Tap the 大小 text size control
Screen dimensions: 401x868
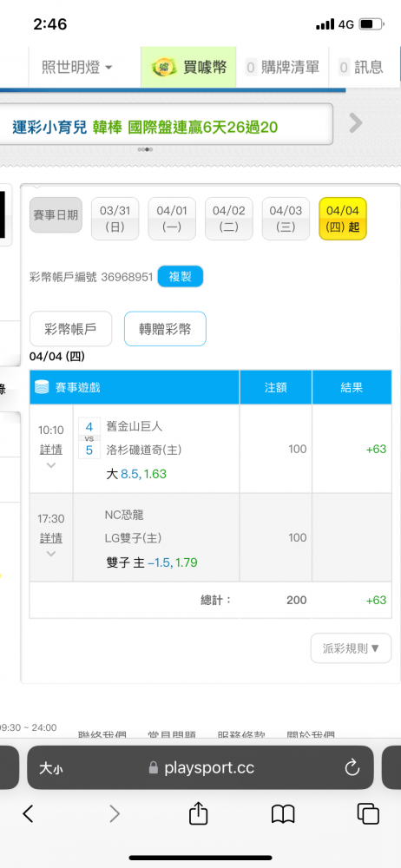tap(50, 768)
